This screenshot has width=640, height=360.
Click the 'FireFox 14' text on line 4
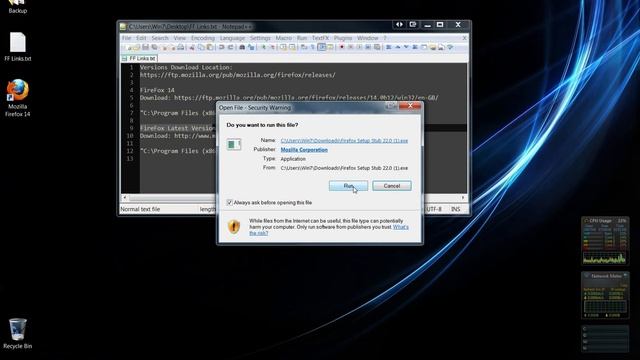pos(157,90)
